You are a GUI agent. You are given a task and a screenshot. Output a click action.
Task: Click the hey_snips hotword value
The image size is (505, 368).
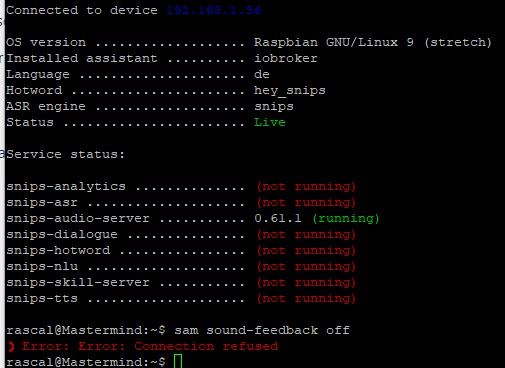pyautogui.click(x=290, y=91)
